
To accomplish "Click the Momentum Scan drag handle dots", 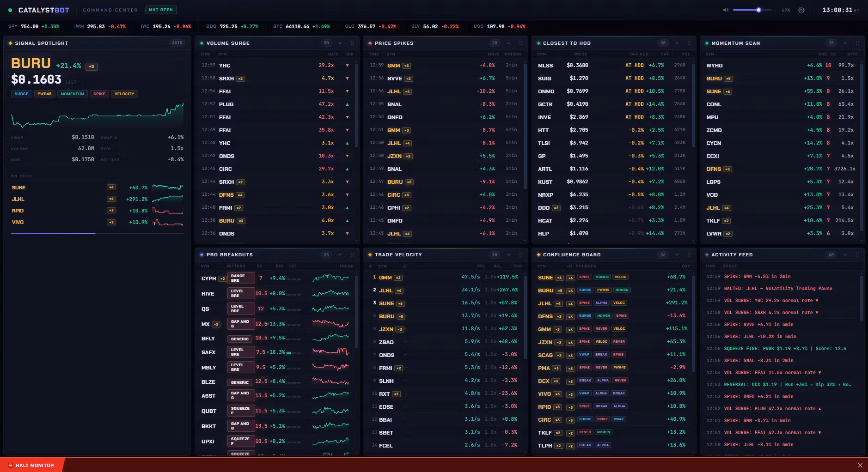I will click(857, 43).
